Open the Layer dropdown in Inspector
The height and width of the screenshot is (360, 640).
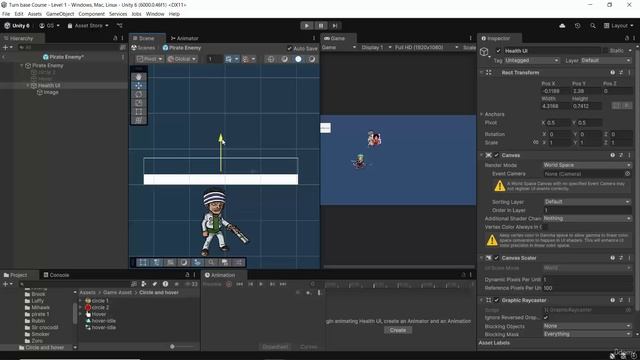point(606,60)
